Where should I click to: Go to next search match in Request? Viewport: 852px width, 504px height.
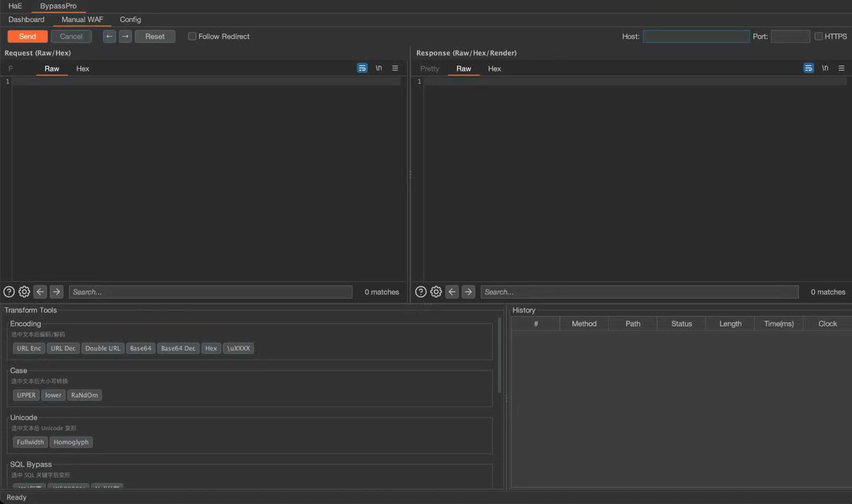coord(57,292)
